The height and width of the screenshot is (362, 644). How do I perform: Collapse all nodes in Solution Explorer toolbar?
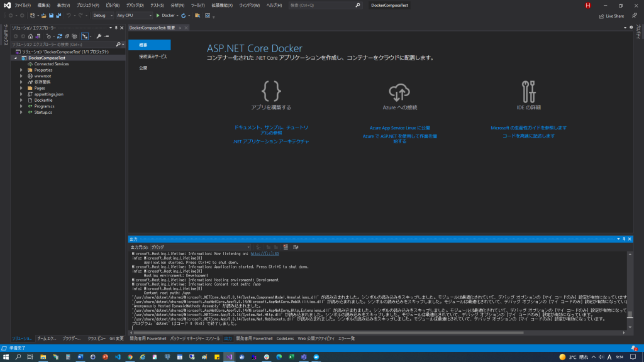(x=67, y=36)
